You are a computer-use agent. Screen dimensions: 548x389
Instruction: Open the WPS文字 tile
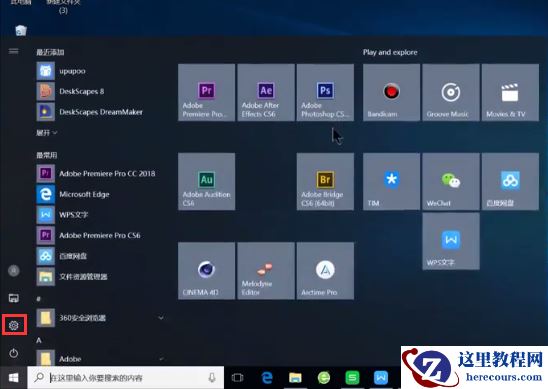(451, 241)
